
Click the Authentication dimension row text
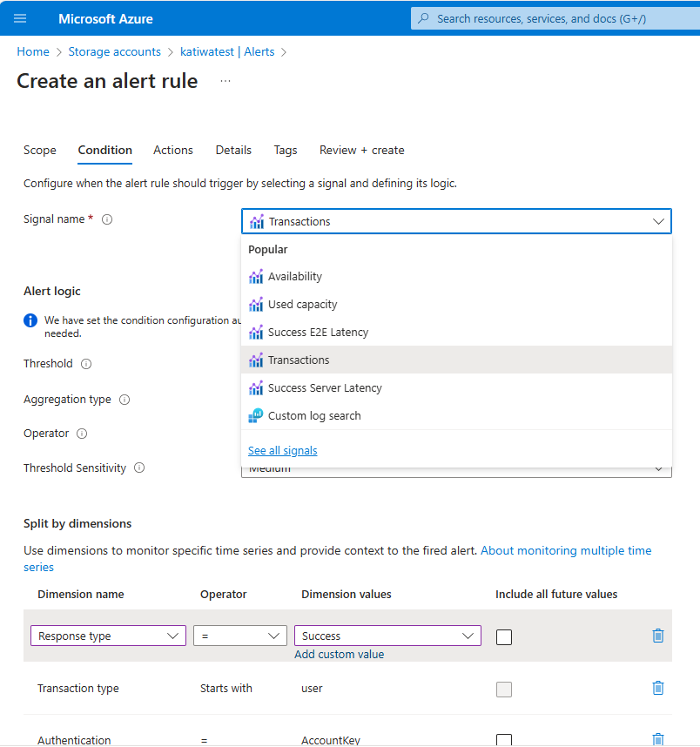click(74, 740)
